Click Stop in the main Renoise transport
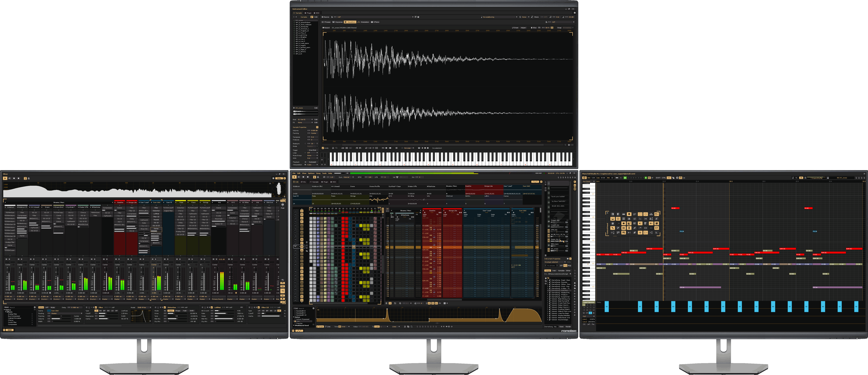868x375 pixels. (303, 177)
